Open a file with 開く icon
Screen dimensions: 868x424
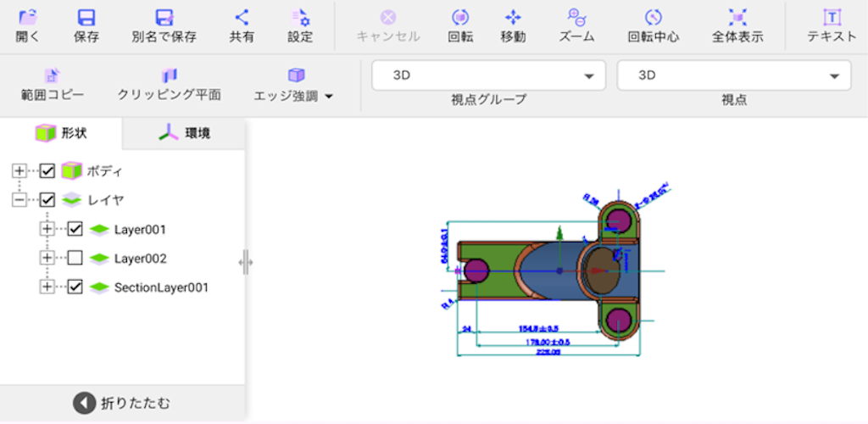[x=27, y=19]
